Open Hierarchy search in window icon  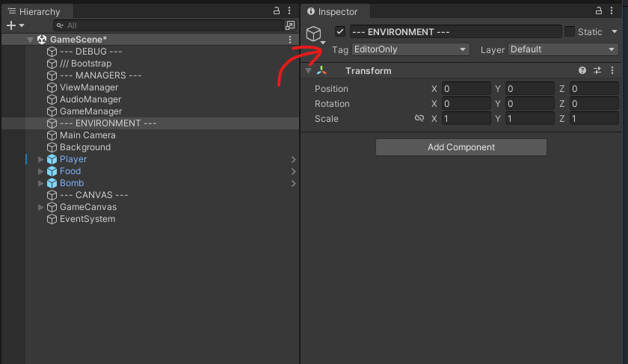(290, 25)
